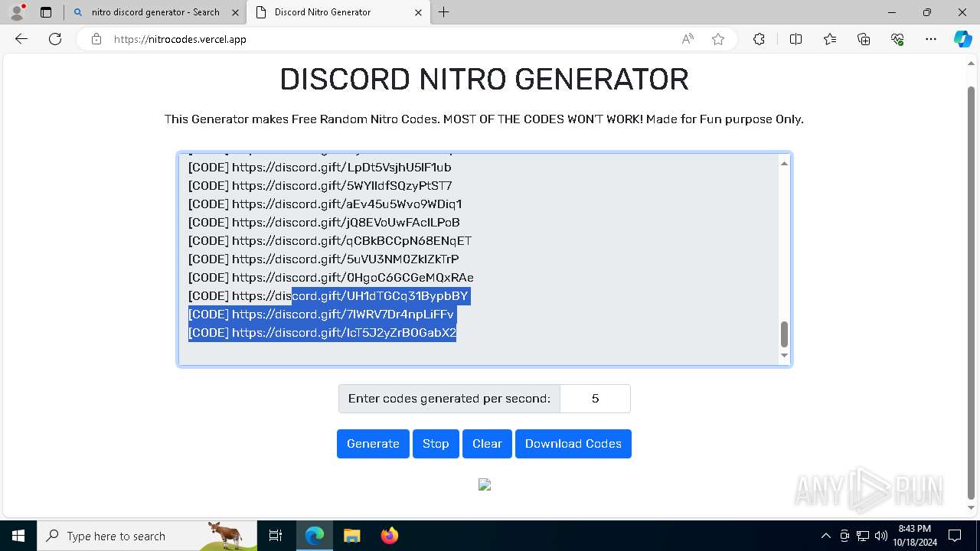Open the Favorites list icon

(x=830, y=39)
